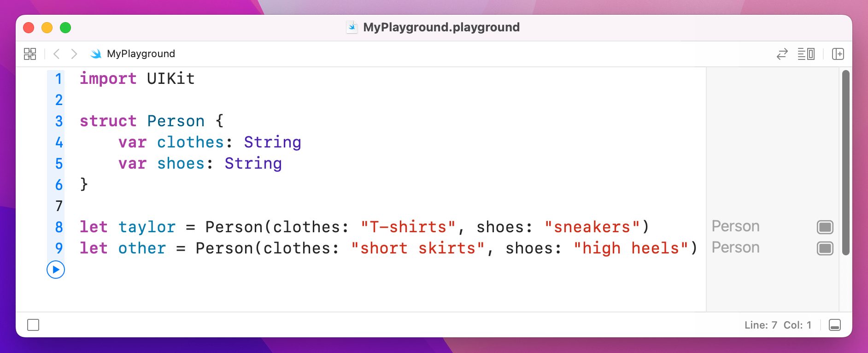Zoom the window with the green button
The height and width of the screenshot is (353, 868).
click(65, 28)
